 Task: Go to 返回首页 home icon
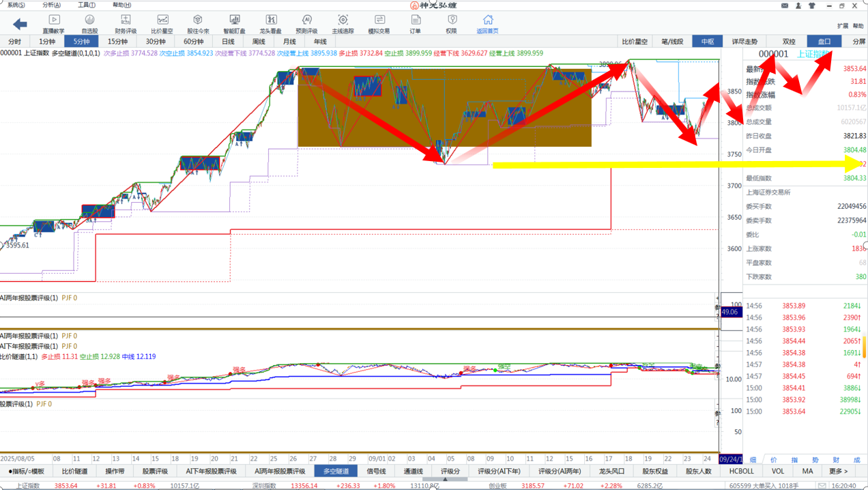(487, 24)
